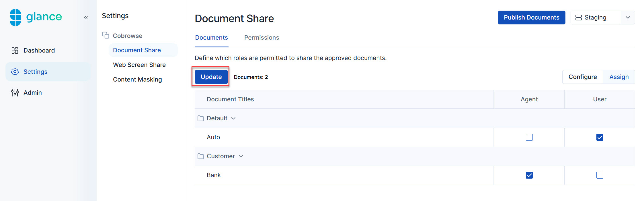The width and height of the screenshot is (644, 201).
Task: Click the Admin sliders icon
Action: [15, 93]
